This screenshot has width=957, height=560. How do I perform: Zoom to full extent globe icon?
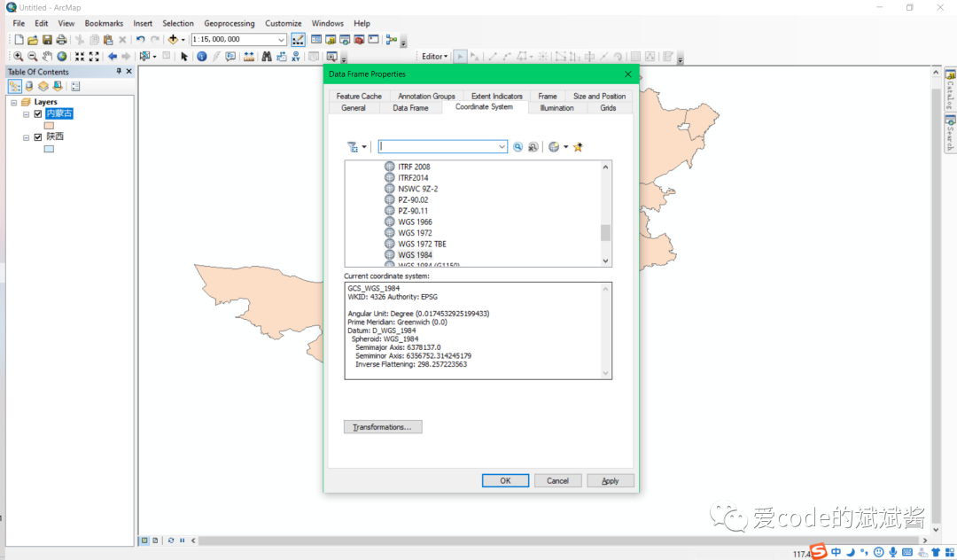(62, 56)
